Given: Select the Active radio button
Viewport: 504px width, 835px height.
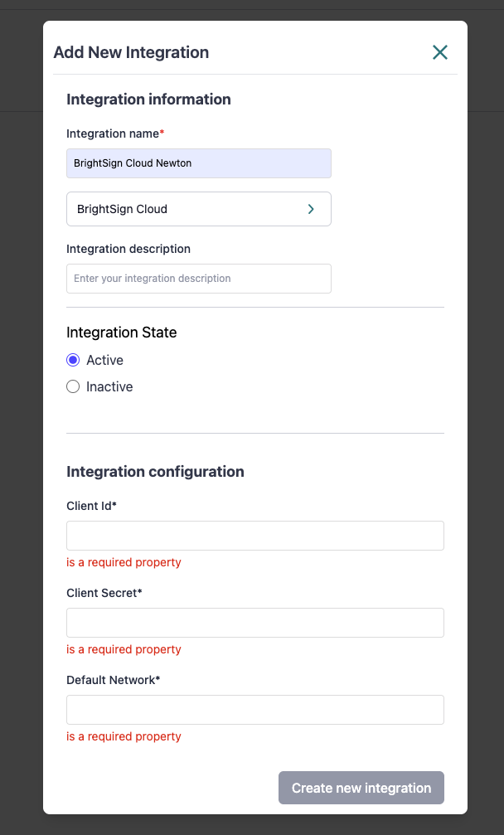Looking at the screenshot, I should pyautogui.click(x=73, y=360).
